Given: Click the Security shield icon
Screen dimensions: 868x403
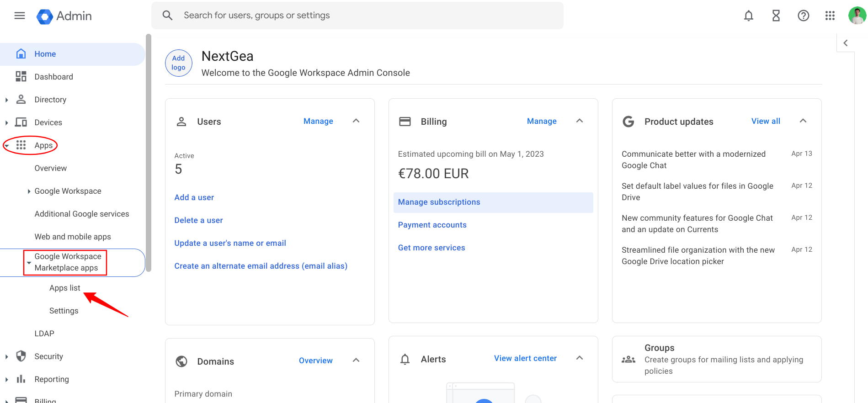Looking at the screenshot, I should point(21,356).
